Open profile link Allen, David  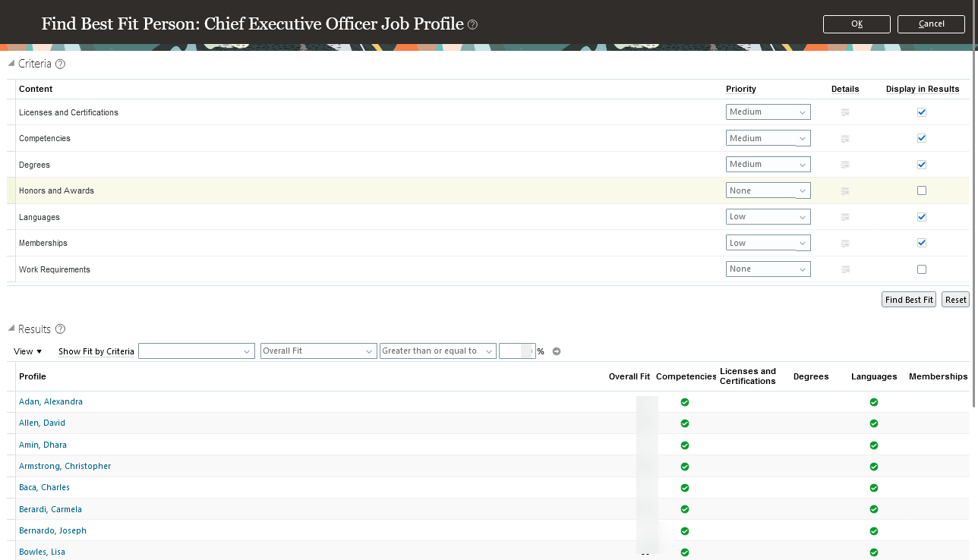click(x=42, y=423)
